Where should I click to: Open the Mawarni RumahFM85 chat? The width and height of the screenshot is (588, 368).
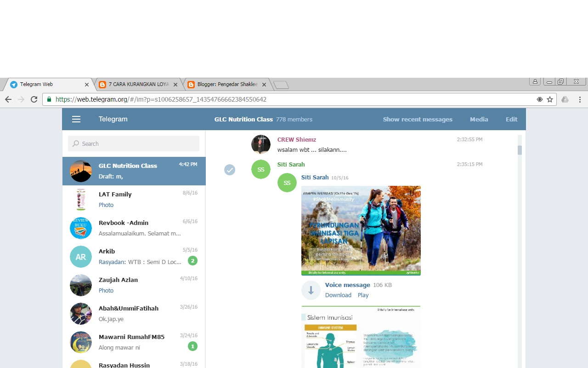(134, 342)
